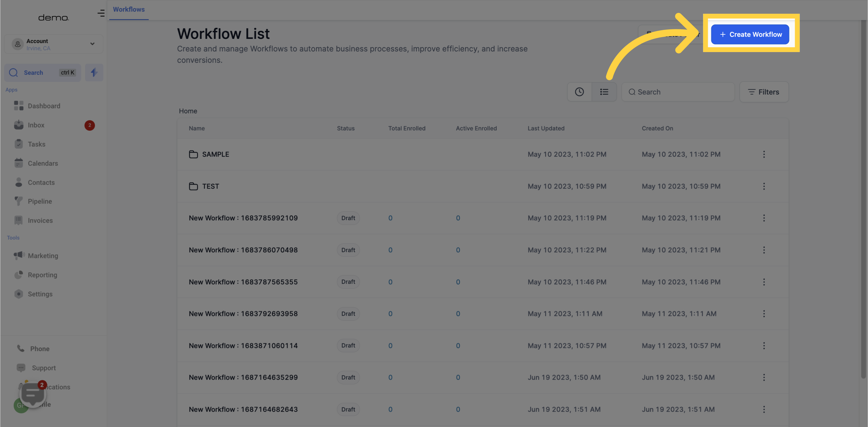This screenshot has width=868, height=427.
Task: Open three-dot menu for workflow 1683785992109
Action: 764,218
